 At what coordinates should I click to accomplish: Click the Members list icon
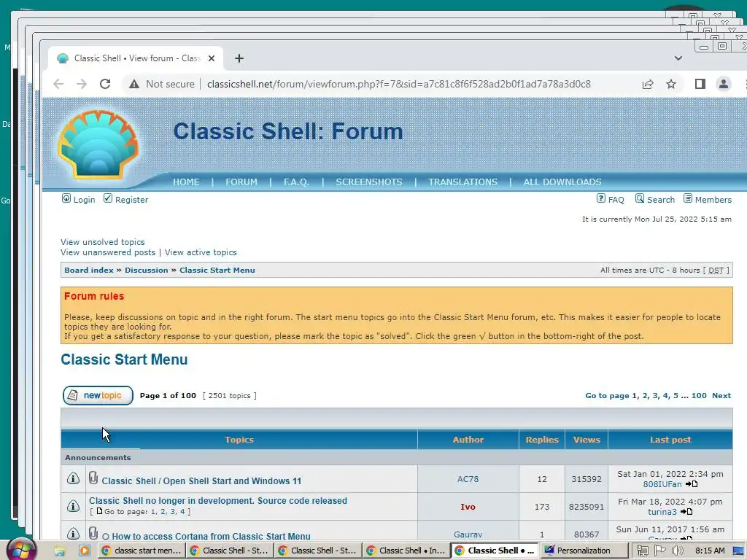[687, 198]
